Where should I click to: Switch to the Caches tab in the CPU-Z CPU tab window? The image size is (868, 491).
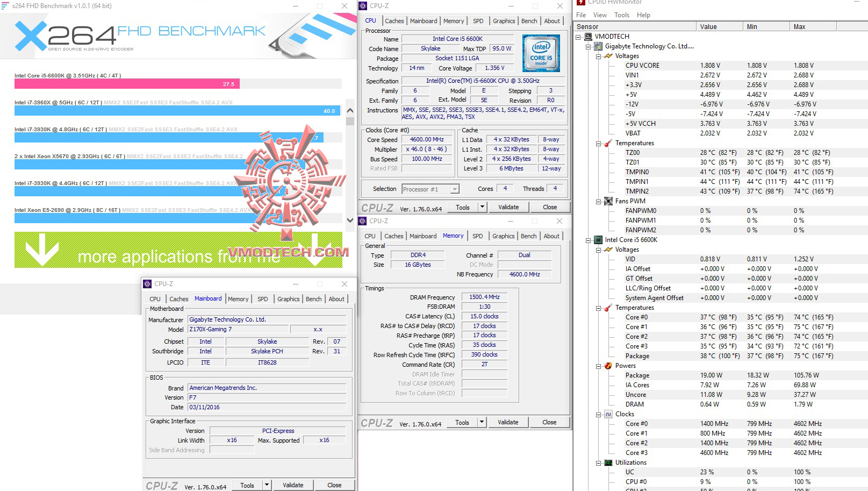(x=394, y=21)
